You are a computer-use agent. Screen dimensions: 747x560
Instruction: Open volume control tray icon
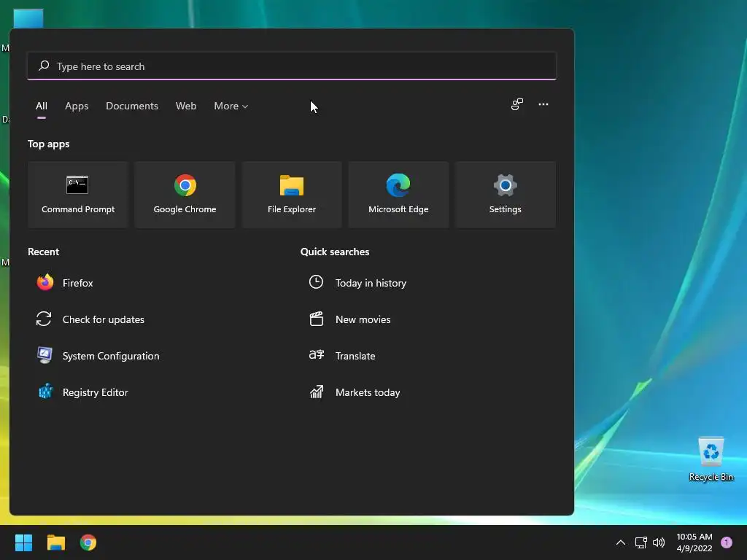click(x=659, y=542)
